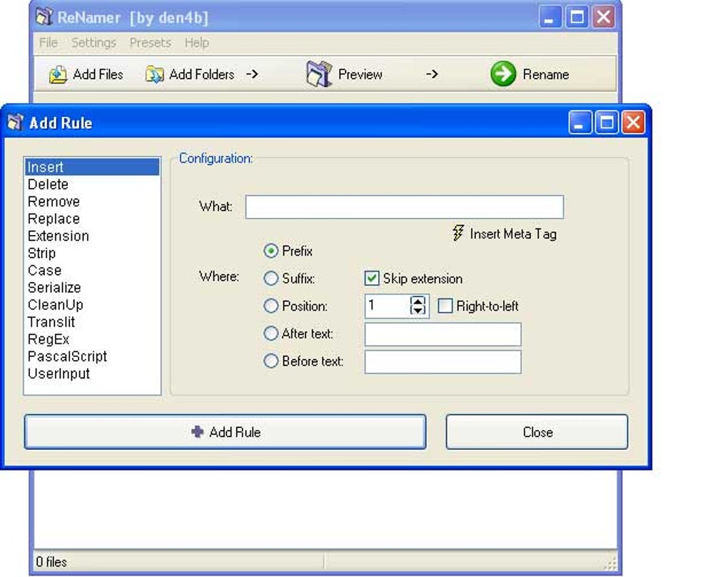Select Extension rule in the list
Viewport: 728px width, 577px height.
pyautogui.click(x=92, y=236)
